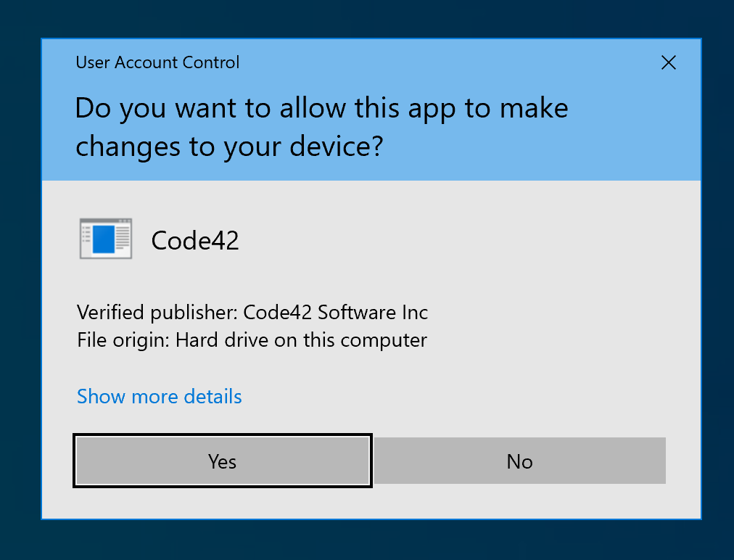Click the word "Software" in the publisher line
This screenshot has width=734, height=560.
tap(355, 313)
